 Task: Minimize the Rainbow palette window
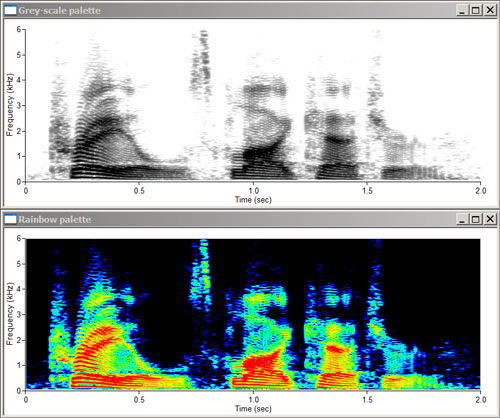pos(462,219)
